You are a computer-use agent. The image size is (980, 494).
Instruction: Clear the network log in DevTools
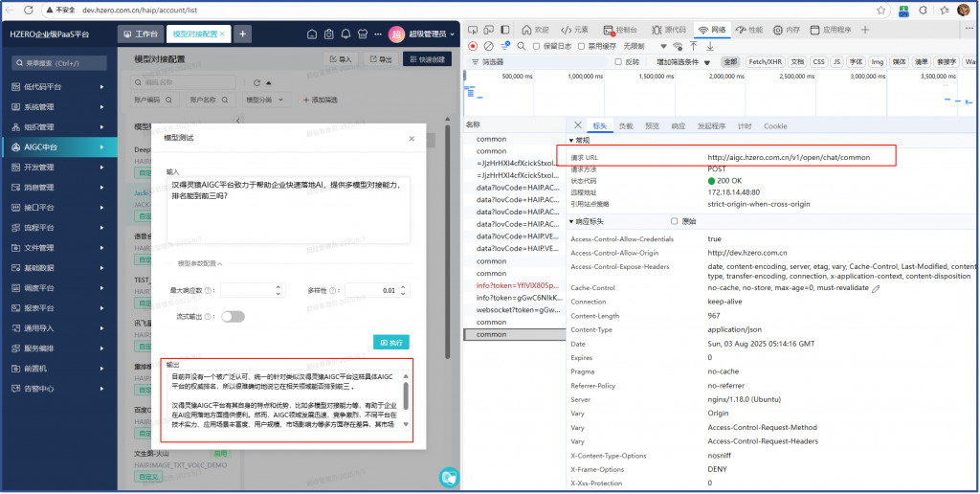[489, 46]
